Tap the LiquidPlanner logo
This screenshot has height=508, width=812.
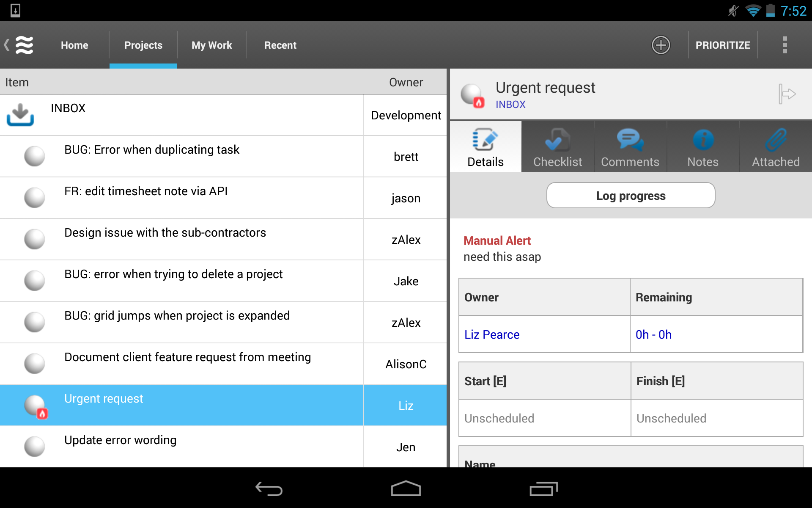coord(25,45)
